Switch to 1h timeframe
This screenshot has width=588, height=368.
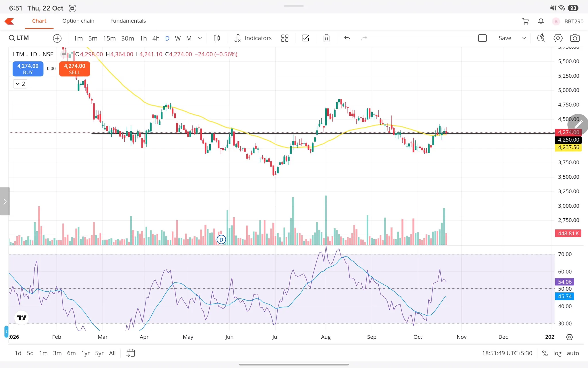point(143,38)
